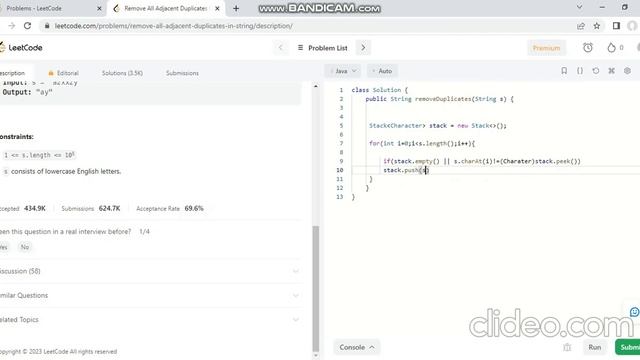The width and height of the screenshot is (640, 360).
Task: Answer Yes to interview question
Action: [4, 247]
